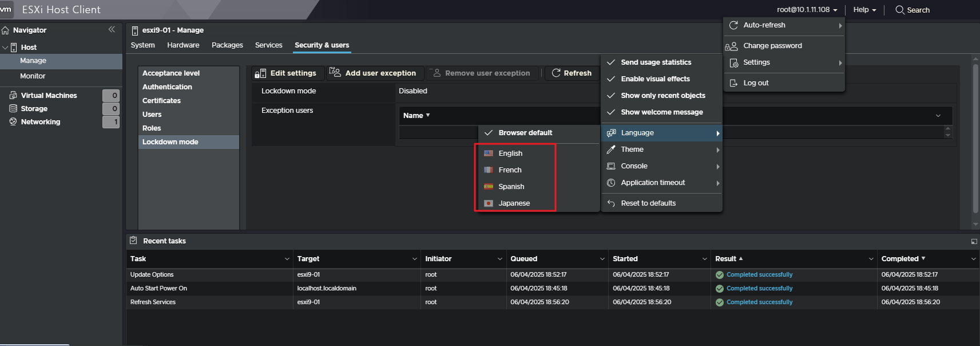Disable Enable visual effects option
Viewport: 980px width, 346px height.
click(x=655, y=79)
